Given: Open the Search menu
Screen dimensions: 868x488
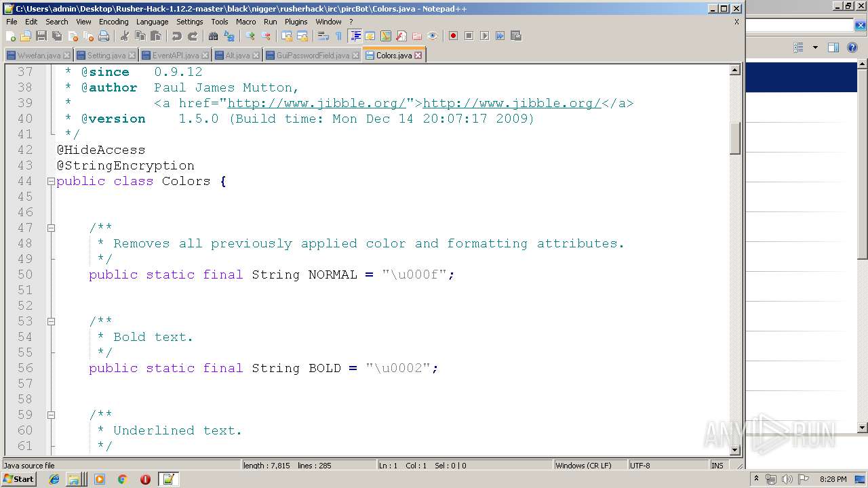Looking at the screenshot, I should (x=57, y=22).
